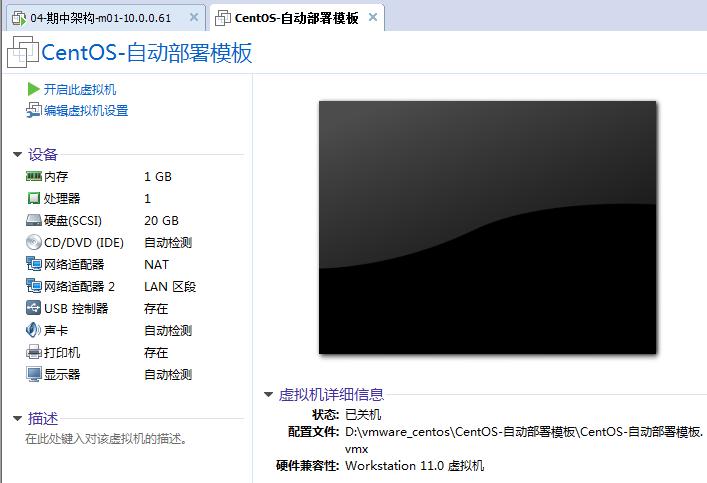Click the 网络适配器 NAT adapter icon
This screenshot has height=483, width=707.
[x=34, y=264]
